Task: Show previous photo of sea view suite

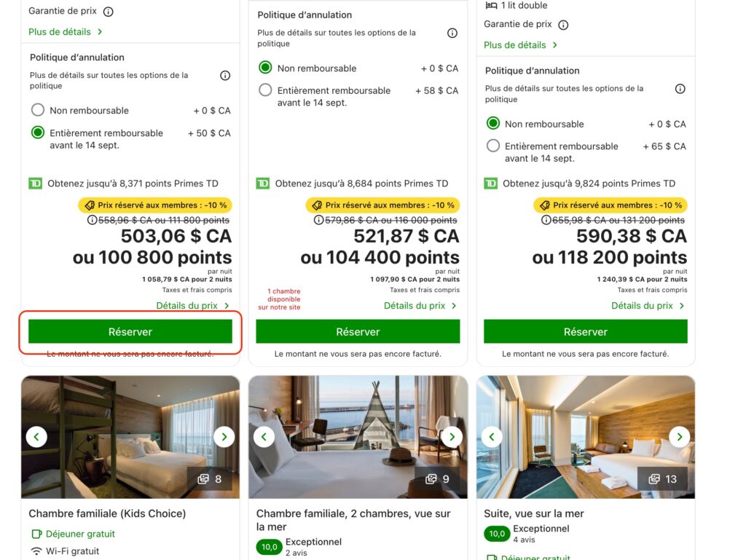Action: (x=492, y=437)
